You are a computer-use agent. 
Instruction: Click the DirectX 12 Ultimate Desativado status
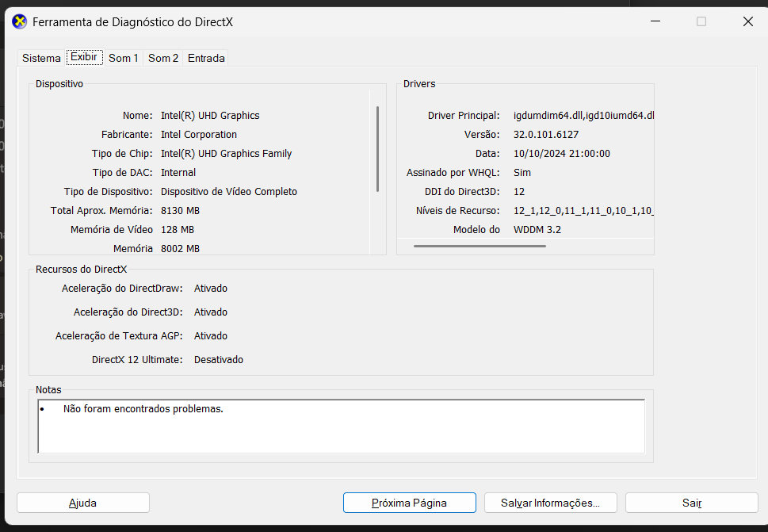(x=219, y=360)
